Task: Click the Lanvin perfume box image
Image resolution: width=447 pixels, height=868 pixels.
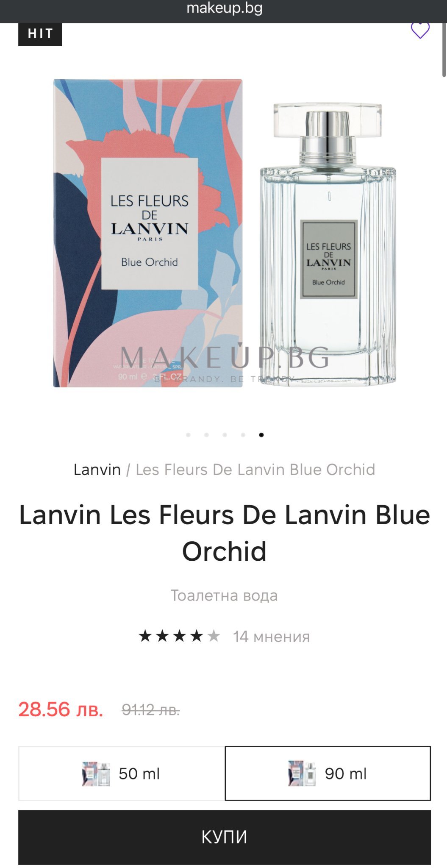Action: pos(148,233)
